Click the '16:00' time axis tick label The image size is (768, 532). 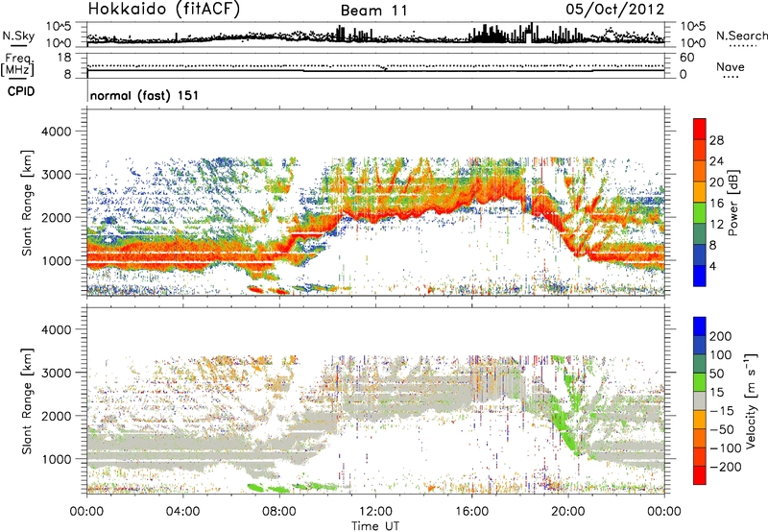(471, 512)
